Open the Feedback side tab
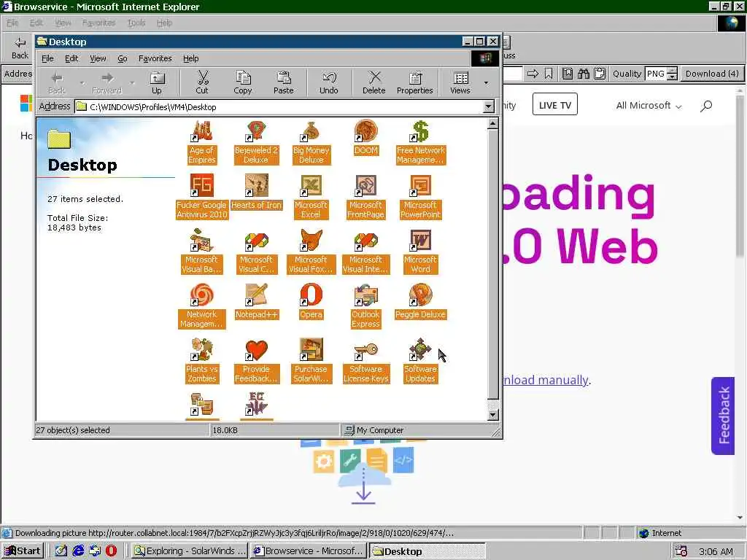 click(x=723, y=416)
